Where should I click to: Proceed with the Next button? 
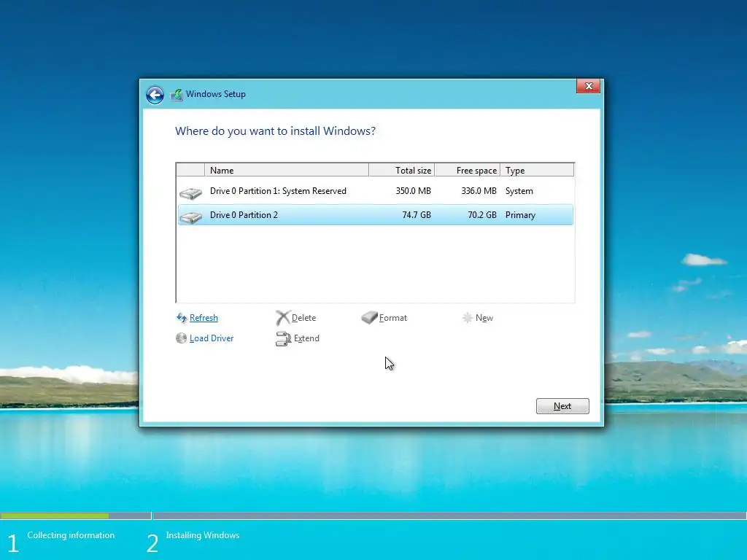[x=562, y=406]
